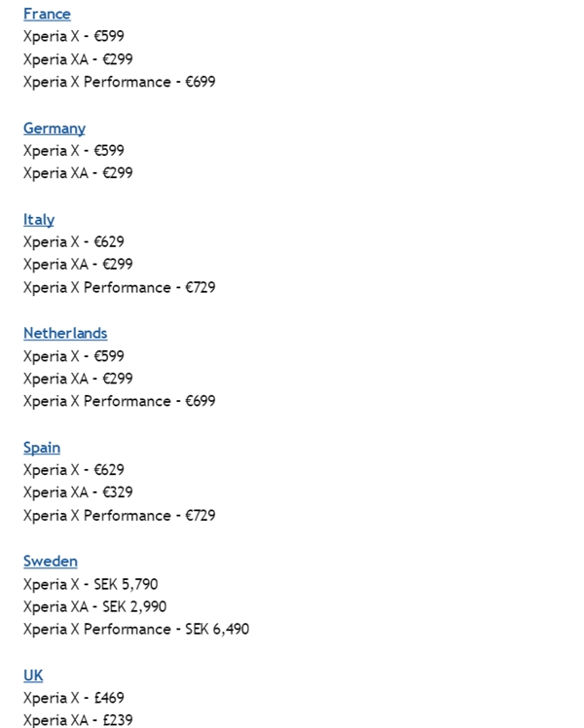Image resolution: width=584 pixels, height=728 pixels.
Task: Follow the Italy link
Action: (39, 219)
